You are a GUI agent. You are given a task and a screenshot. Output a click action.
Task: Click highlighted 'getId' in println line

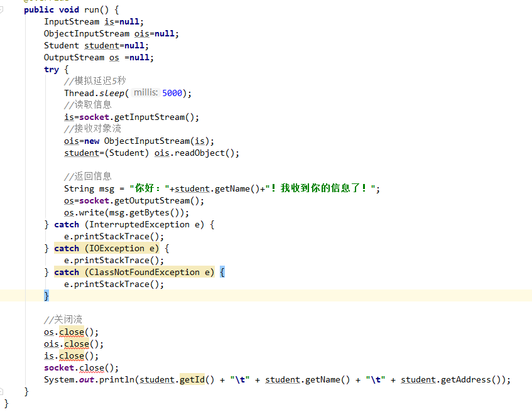(192, 379)
